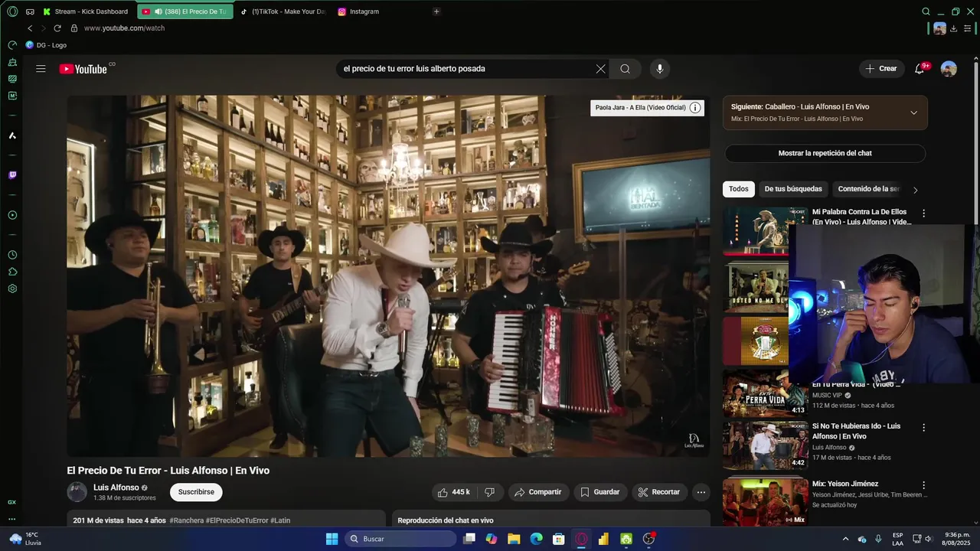Screen dimensions: 980x551
Task: Select the Todos filter chip
Action: pos(739,189)
